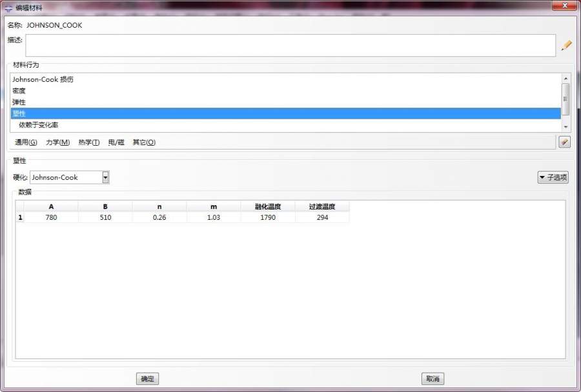
Task: Click the m column header
Action: (x=214, y=206)
